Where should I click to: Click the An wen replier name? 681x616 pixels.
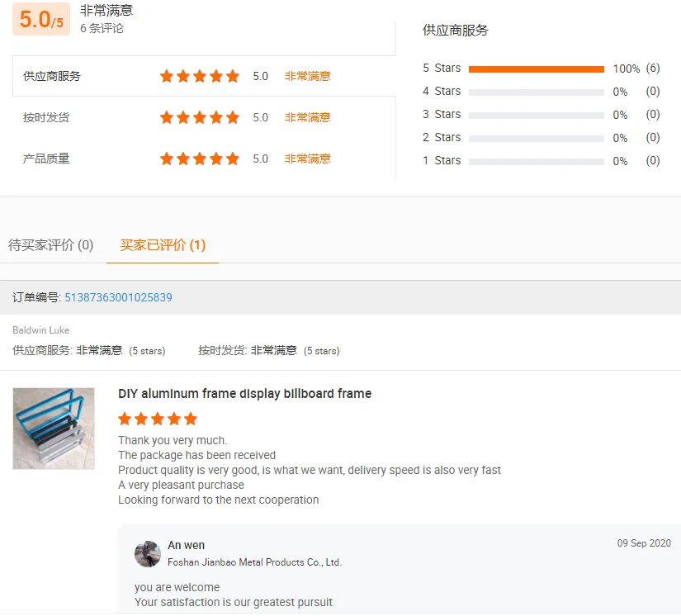click(x=186, y=545)
